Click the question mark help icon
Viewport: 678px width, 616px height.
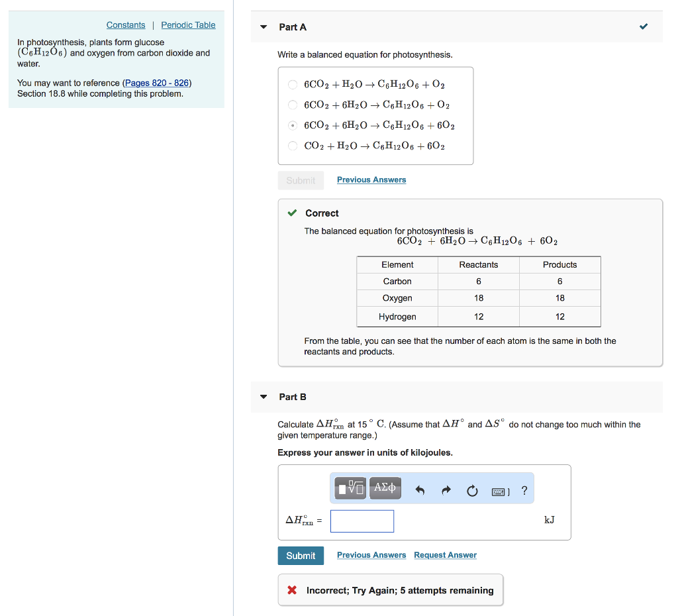click(x=524, y=491)
